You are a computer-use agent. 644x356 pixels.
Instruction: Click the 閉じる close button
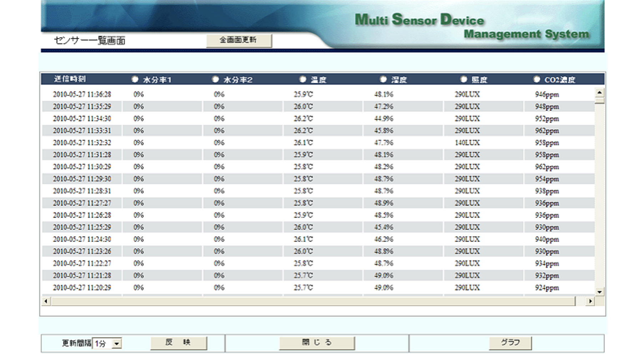click(x=317, y=343)
